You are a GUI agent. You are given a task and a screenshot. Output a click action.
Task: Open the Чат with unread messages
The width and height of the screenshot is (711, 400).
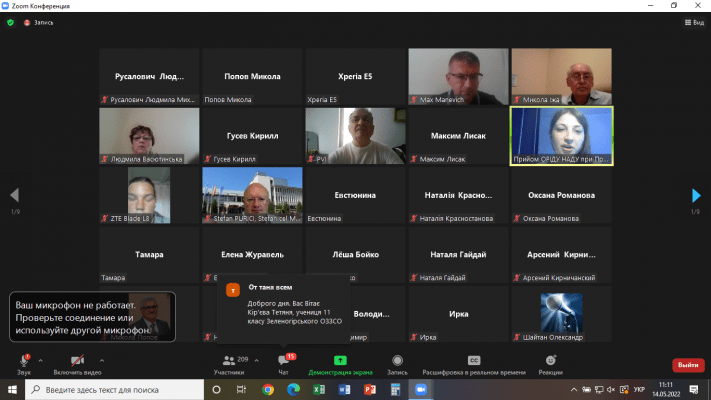283,365
